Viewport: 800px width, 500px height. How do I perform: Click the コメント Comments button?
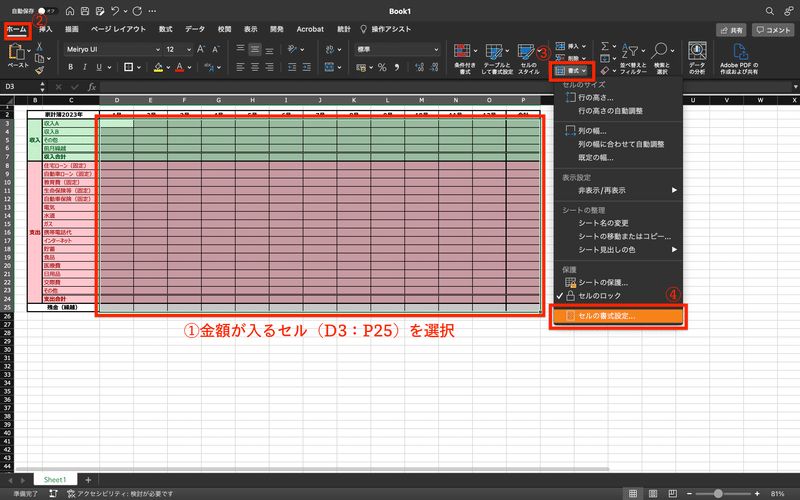tap(773, 30)
